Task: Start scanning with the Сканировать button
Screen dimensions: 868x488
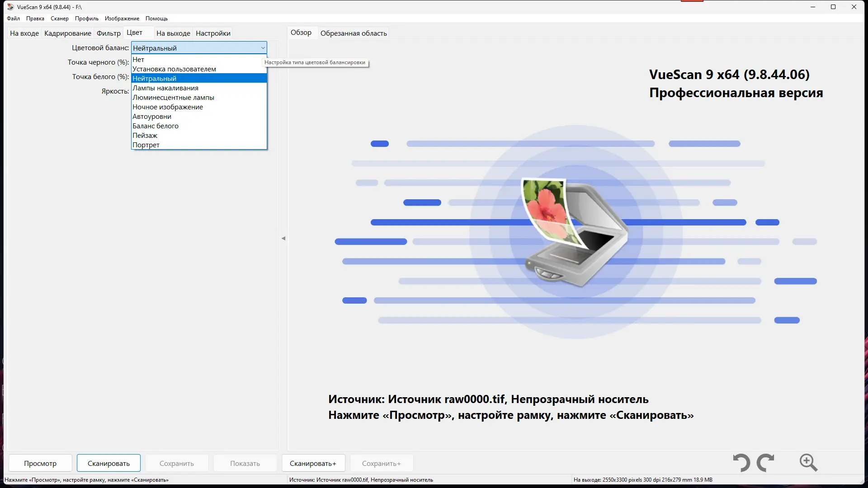Action: pyautogui.click(x=108, y=463)
